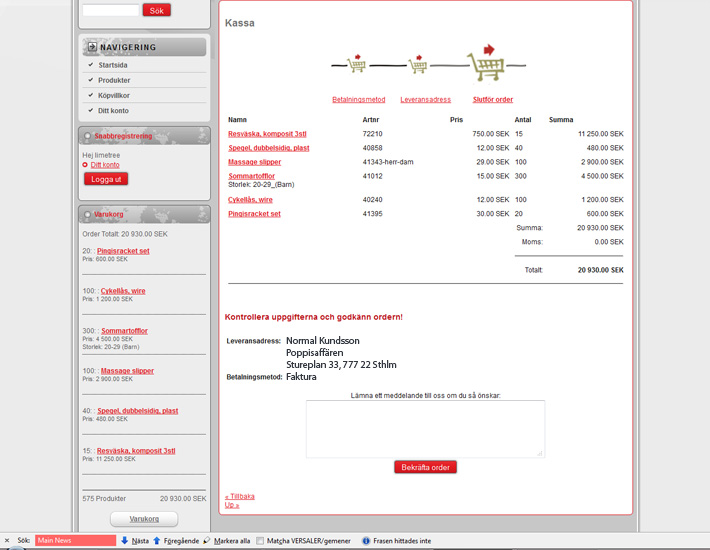Open Resväska, komposit 3stl in sidebar cart
This screenshot has height=550, width=710.
(x=136, y=450)
